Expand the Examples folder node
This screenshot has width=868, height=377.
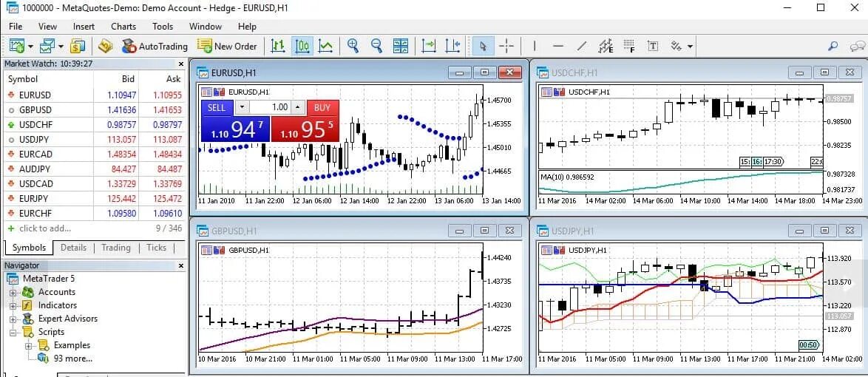pos(29,345)
